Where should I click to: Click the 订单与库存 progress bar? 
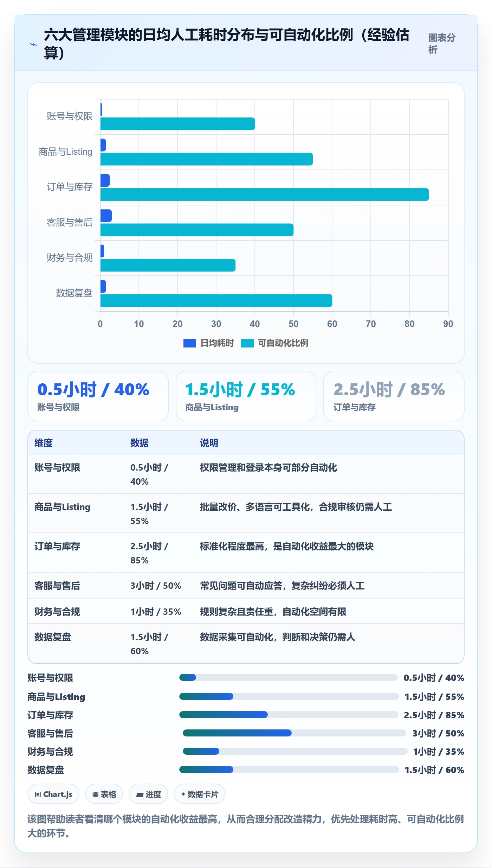click(x=289, y=715)
